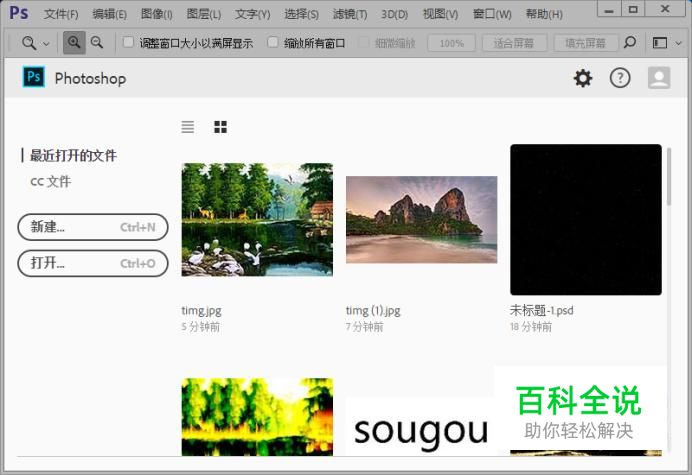Switch to grid thumbnail view icon
692x475 pixels.
click(x=220, y=127)
